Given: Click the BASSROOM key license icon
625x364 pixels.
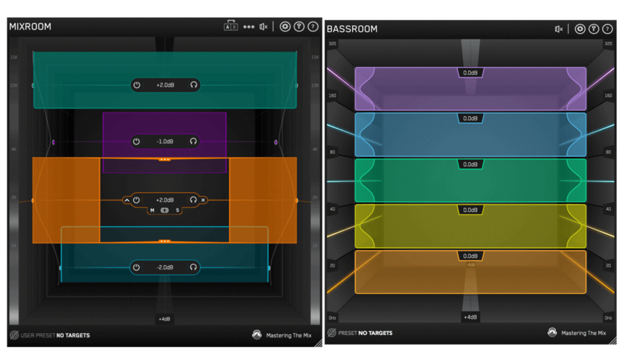Looking at the screenshot, I should click(x=594, y=29).
